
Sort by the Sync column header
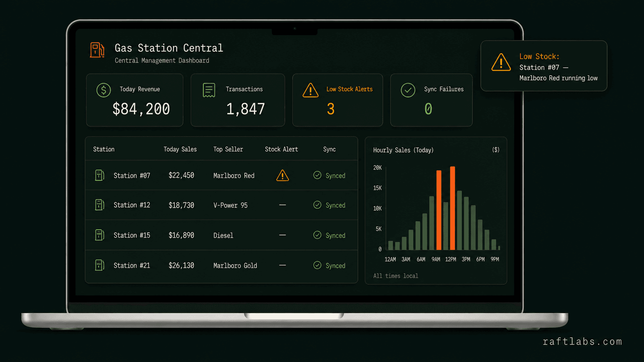point(329,149)
